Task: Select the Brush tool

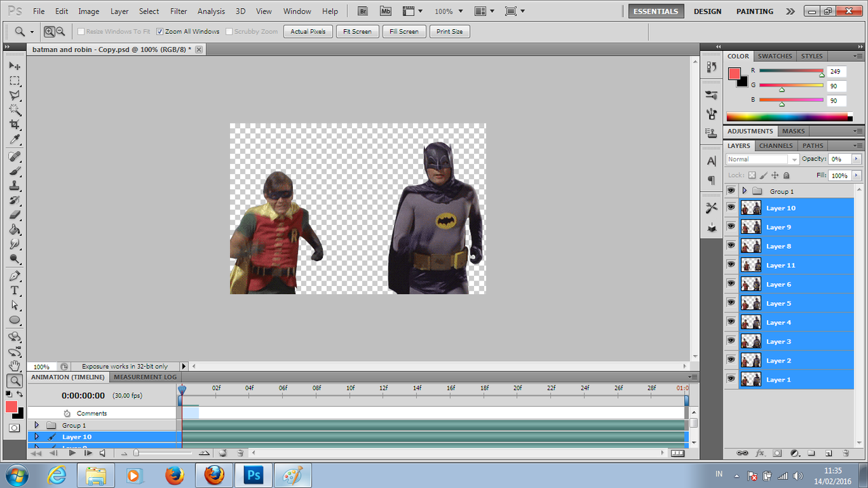Action: pos(14,171)
